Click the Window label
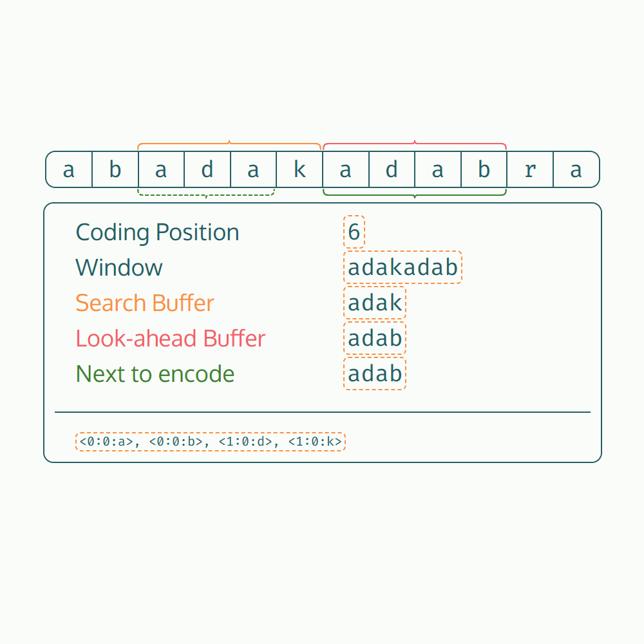 point(119,268)
